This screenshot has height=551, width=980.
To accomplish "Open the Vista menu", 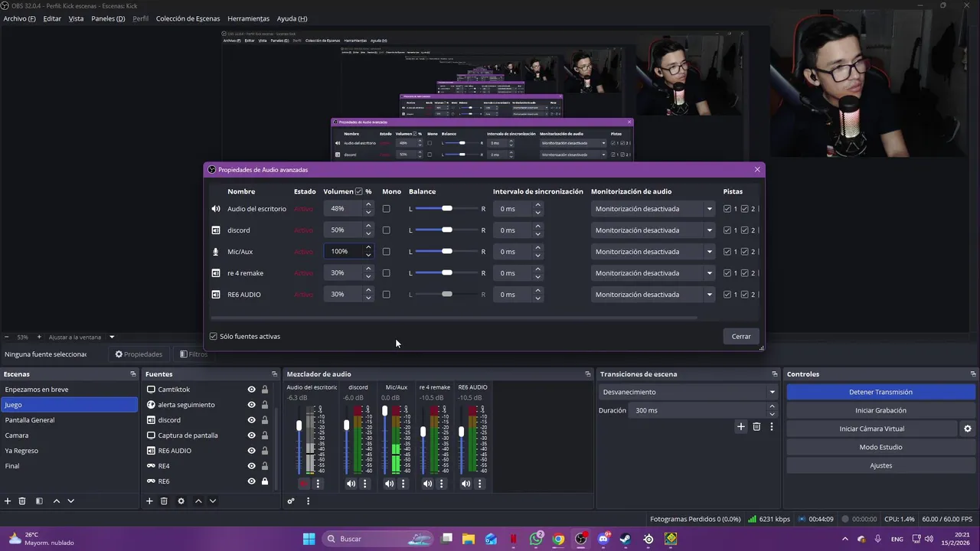I will click(76, 18).
